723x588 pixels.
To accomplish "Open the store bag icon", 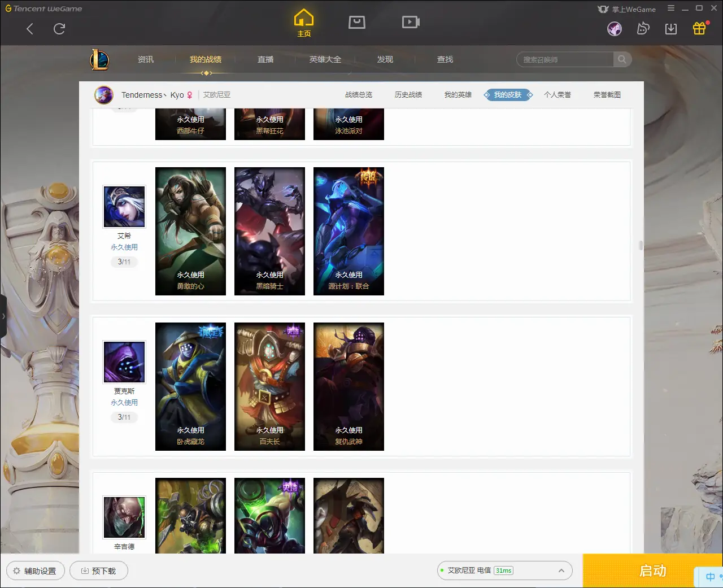I will (357, 22).
